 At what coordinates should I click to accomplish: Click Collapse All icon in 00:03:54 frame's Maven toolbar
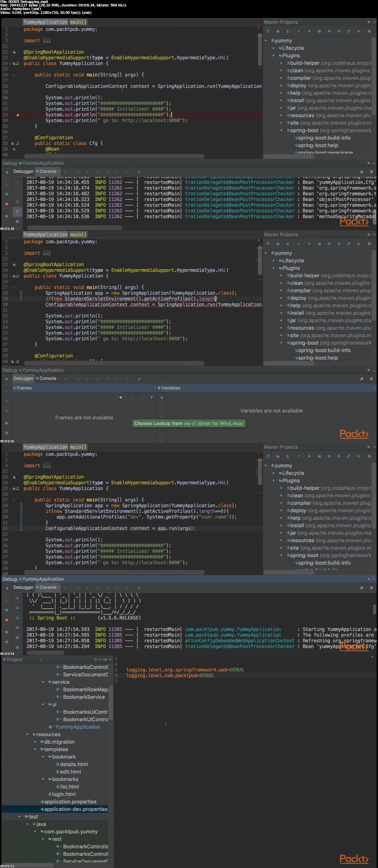358,456
